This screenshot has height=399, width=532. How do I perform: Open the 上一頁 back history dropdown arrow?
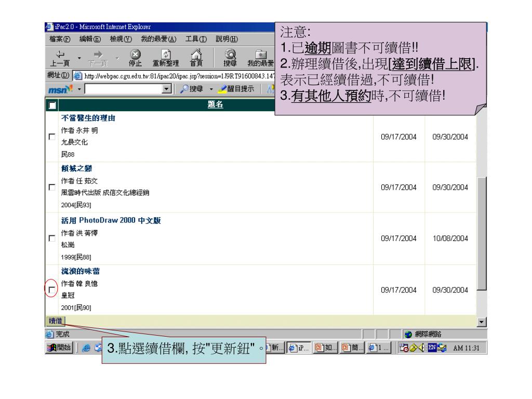(x=79, y=58)
